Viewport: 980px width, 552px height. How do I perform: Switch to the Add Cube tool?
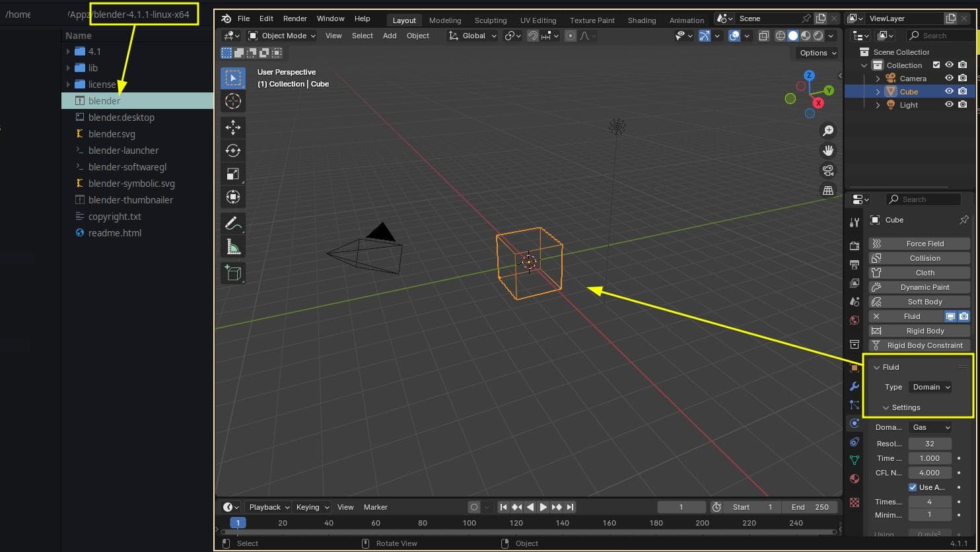[x=233, y=272]
